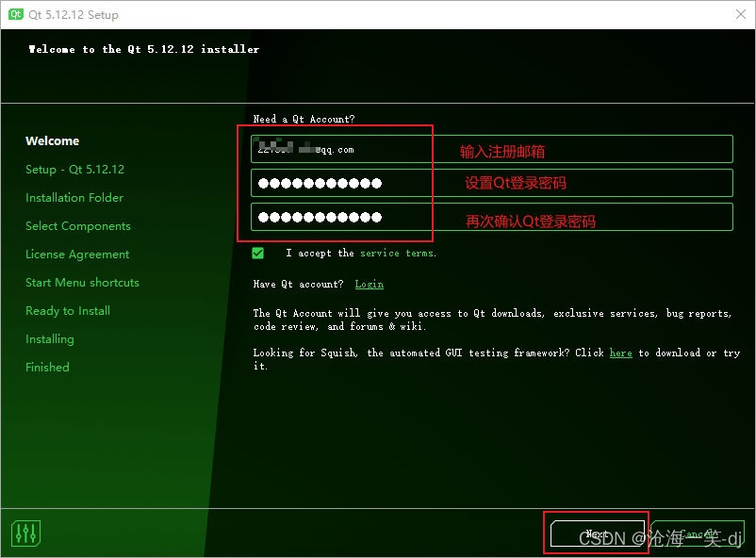The height and width of the screenshot is (558, 756).
Task: Open the Login link
Action: coord(369,284)
